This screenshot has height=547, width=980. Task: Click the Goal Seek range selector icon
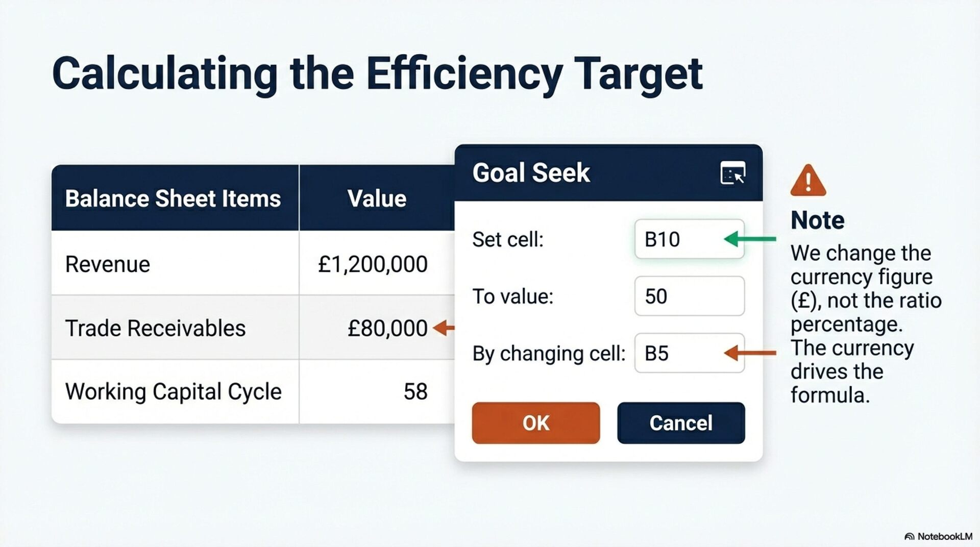coord(732,173)
